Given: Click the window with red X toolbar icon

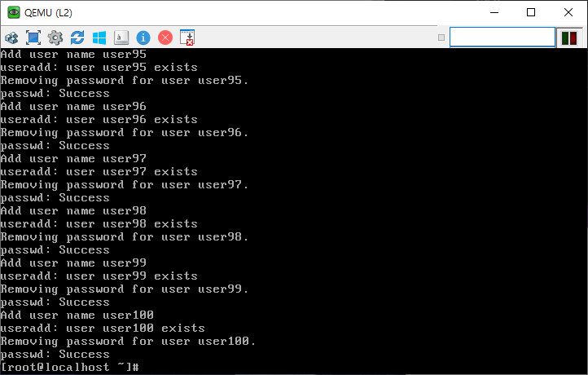Looking at the screenshot, I should tap(187, 37).
